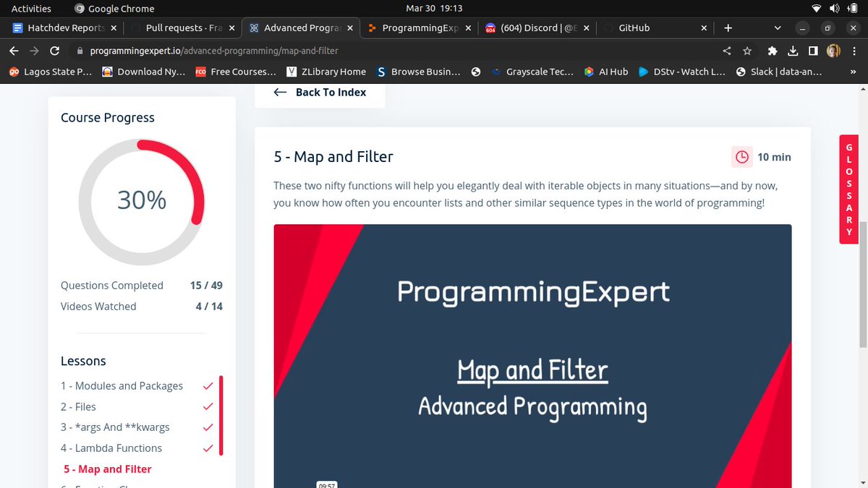Switch to Pull requests tab
The height and width of the screenshot is (488, 868).
pos(183,28)
